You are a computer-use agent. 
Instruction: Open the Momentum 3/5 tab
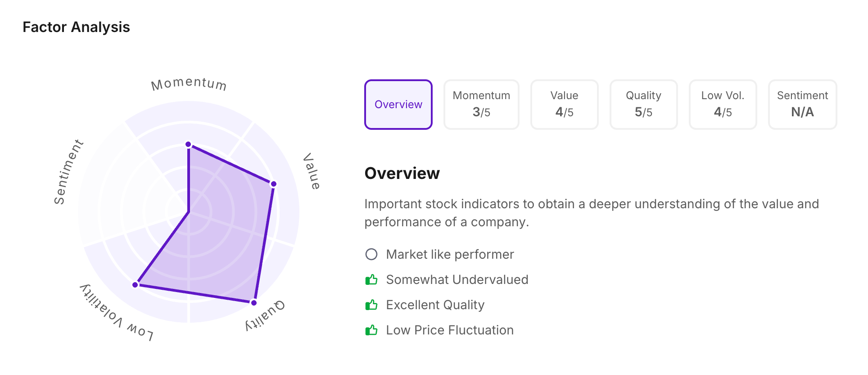pos(481,105)
